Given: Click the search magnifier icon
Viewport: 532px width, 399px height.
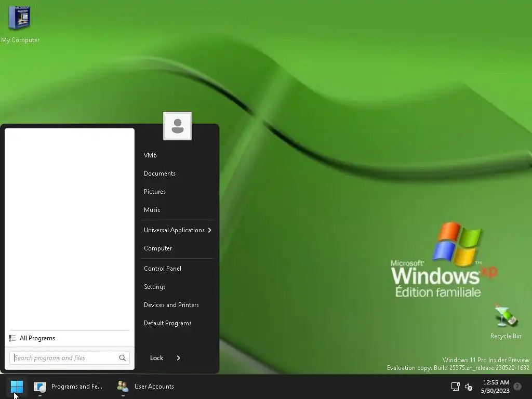Looking at the screenshot, I should [123, 357].
